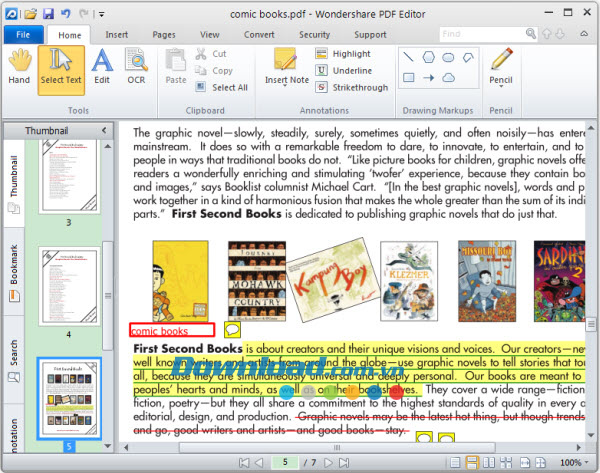Open the File menu
Image resolution: width=600 pixels, height=473 pixels.
click(23, 35)
